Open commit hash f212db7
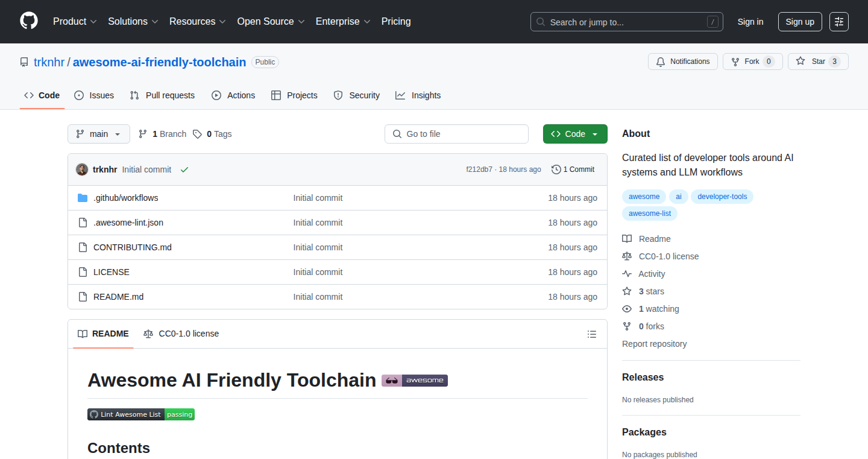 click(479, 169)
